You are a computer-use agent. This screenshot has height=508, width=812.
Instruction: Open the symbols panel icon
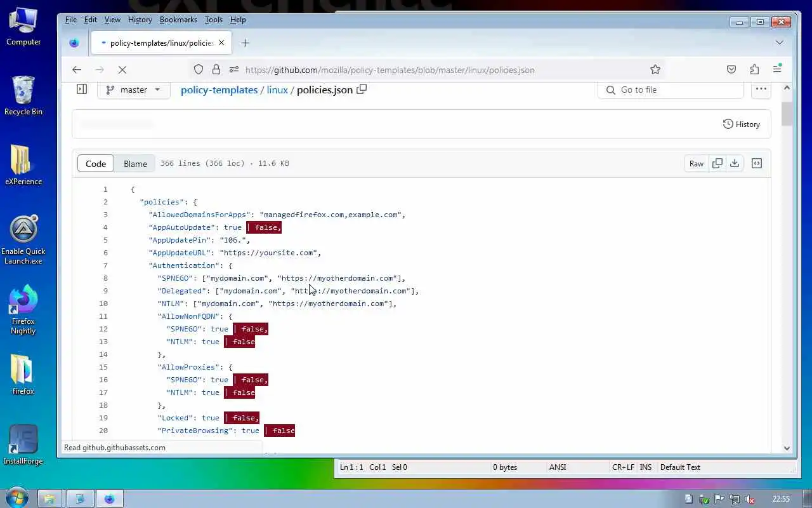pyautogui.click(x=757, y=163)
